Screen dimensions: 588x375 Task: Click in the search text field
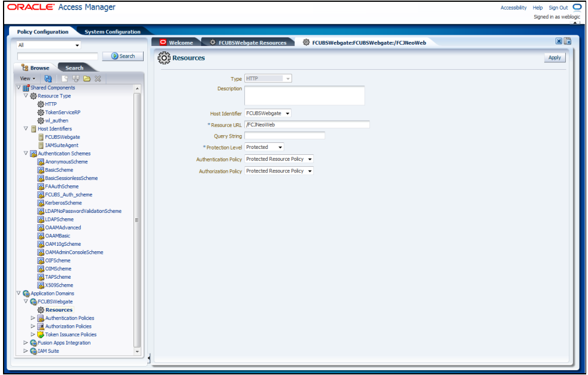[57, 56]
